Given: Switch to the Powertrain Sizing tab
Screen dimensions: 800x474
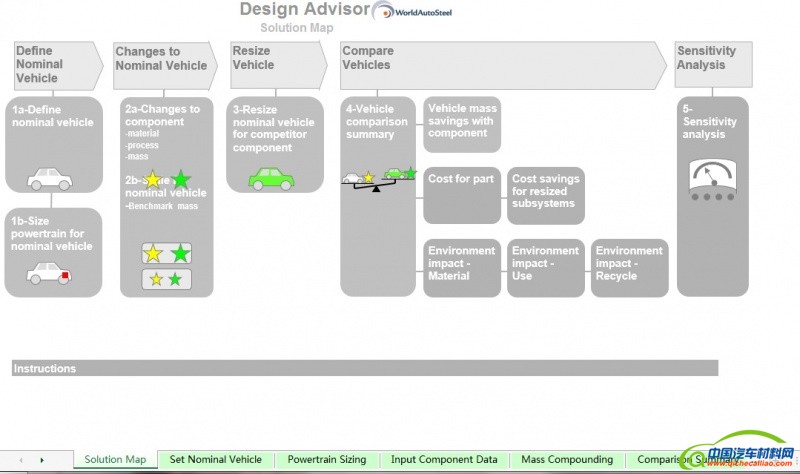Looking at the screenshot, I should pyautogui.click(x=327, y=460).
